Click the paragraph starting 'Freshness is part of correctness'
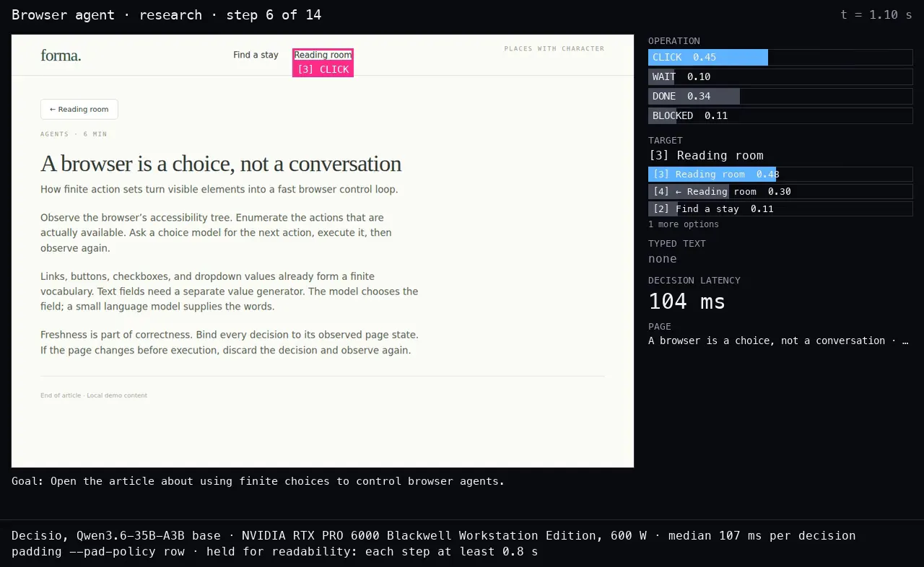The height and width of the screenshot is (567, 924). [x=230, y=343]
